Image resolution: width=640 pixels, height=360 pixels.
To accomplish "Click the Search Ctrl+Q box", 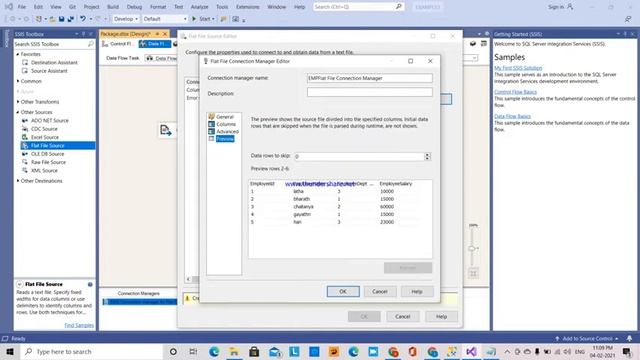I will tap(358, 7).
